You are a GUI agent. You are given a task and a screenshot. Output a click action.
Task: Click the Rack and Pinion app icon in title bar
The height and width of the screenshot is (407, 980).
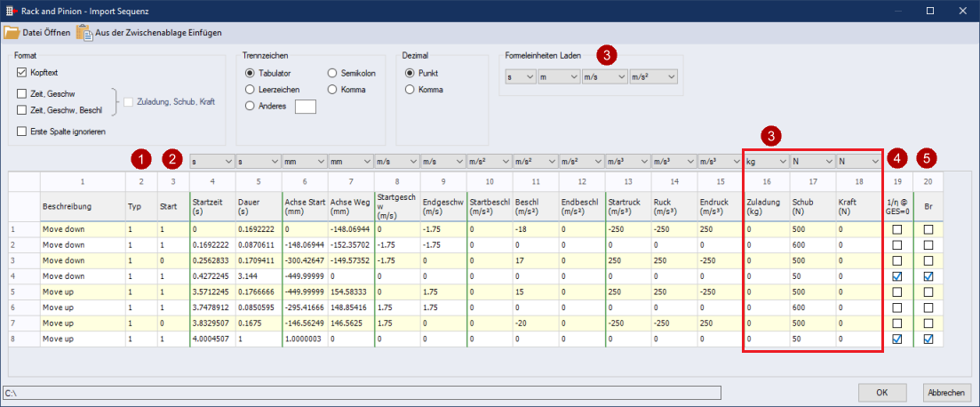pyautogui.click(x=10, y=11)
